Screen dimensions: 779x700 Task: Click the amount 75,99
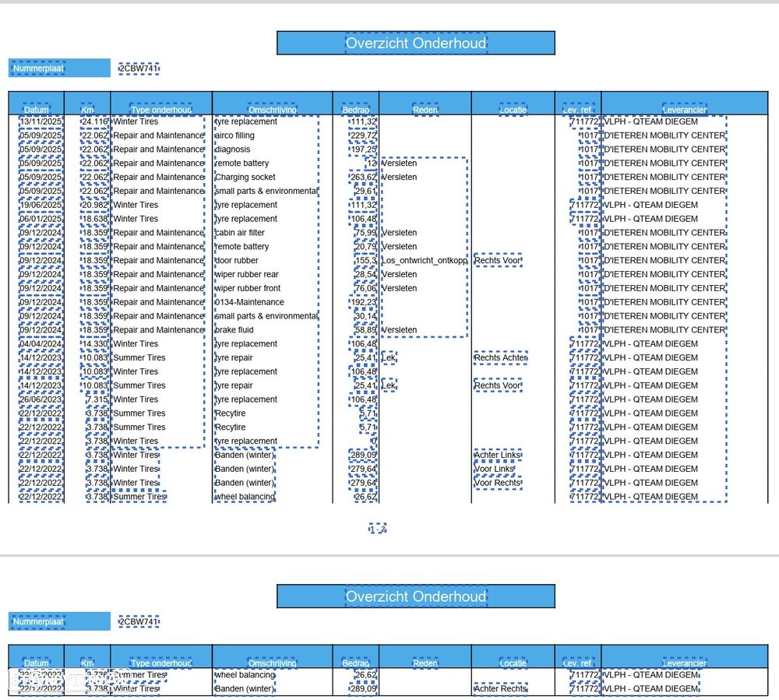click(365, 233)
